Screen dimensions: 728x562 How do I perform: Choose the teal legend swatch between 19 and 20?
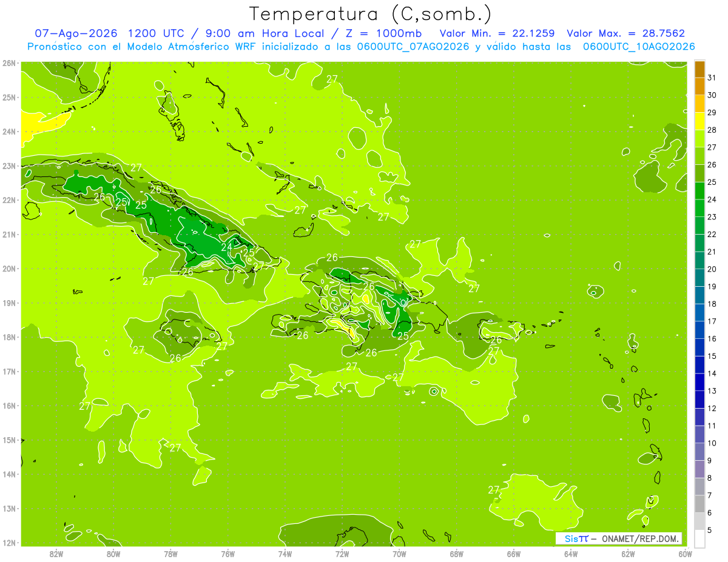[x=699, y=278]
